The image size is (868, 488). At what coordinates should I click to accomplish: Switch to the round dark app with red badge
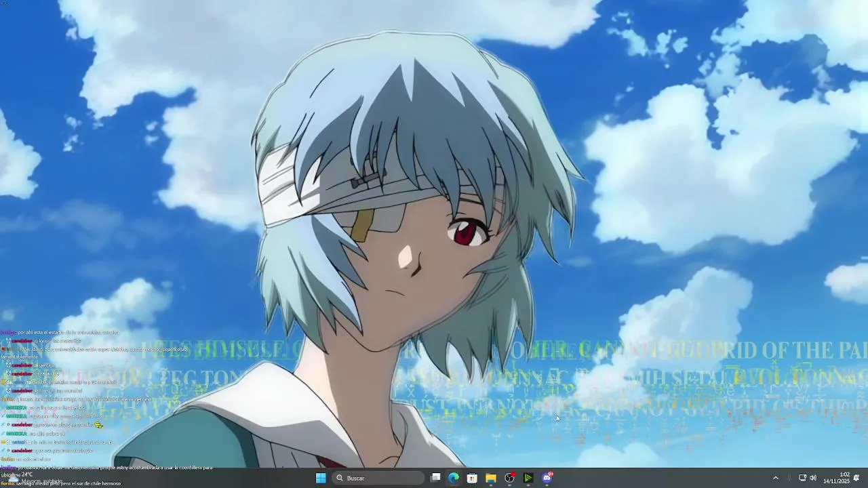tap(509, 478)
